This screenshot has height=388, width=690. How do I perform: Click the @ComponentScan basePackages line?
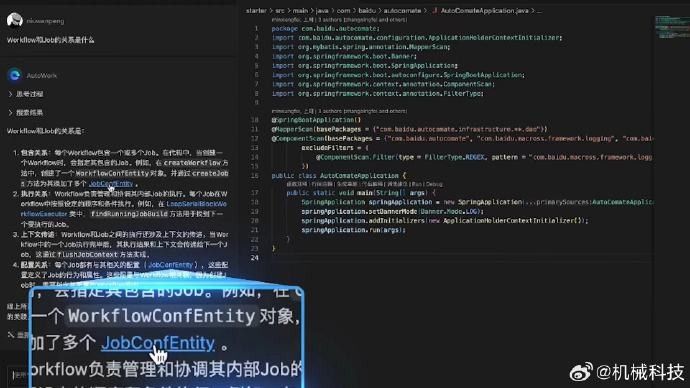(462, 139)
